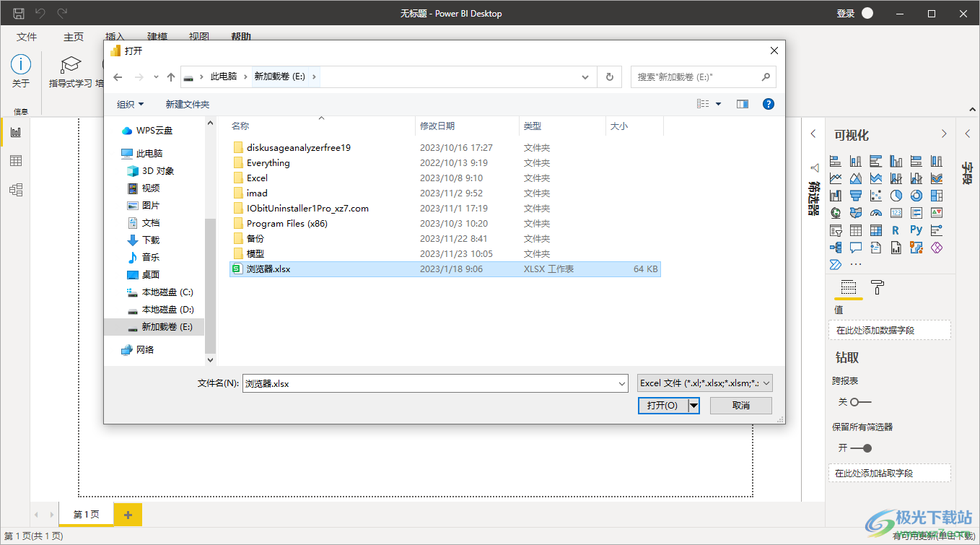Click the search box for 新加载卷 (E:)
980x545 pixels.
(x=704, y=77)
